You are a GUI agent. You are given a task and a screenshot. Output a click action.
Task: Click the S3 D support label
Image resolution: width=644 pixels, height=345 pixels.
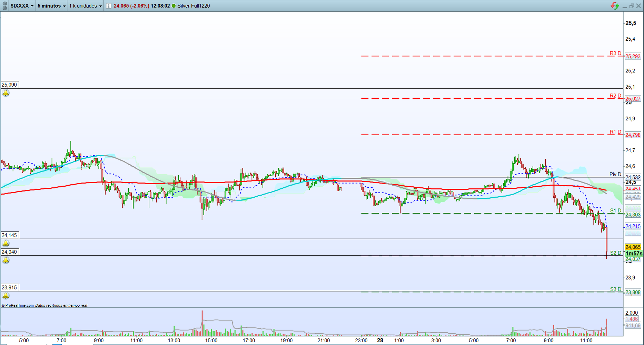coord(616,289)
